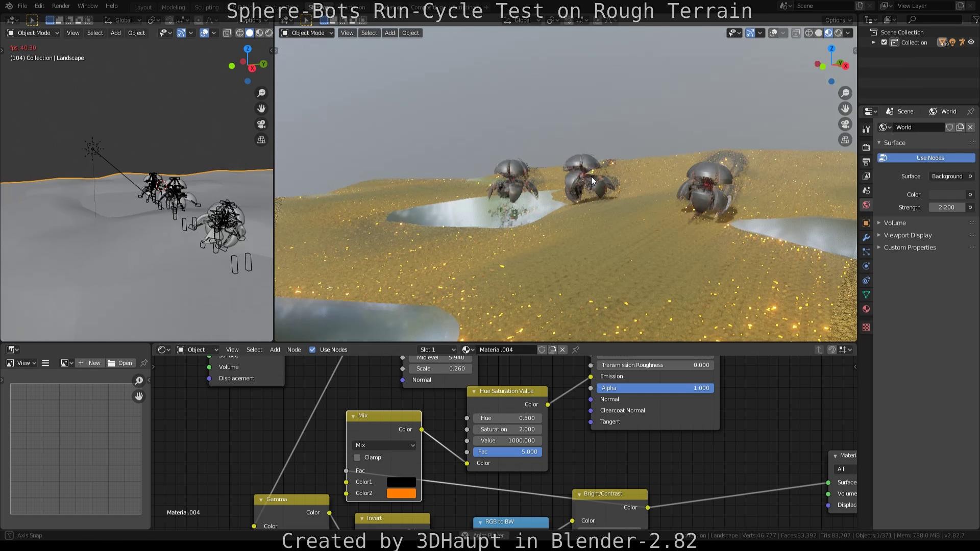Click the orange Color2 swatch in the Mix node
Screen dimensions: 980x551
401,493
